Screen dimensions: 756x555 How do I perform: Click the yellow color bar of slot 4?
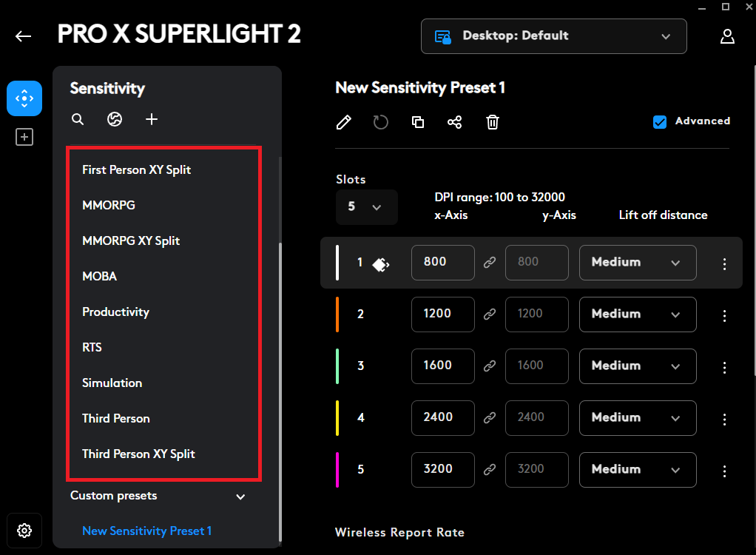[337, 417]
